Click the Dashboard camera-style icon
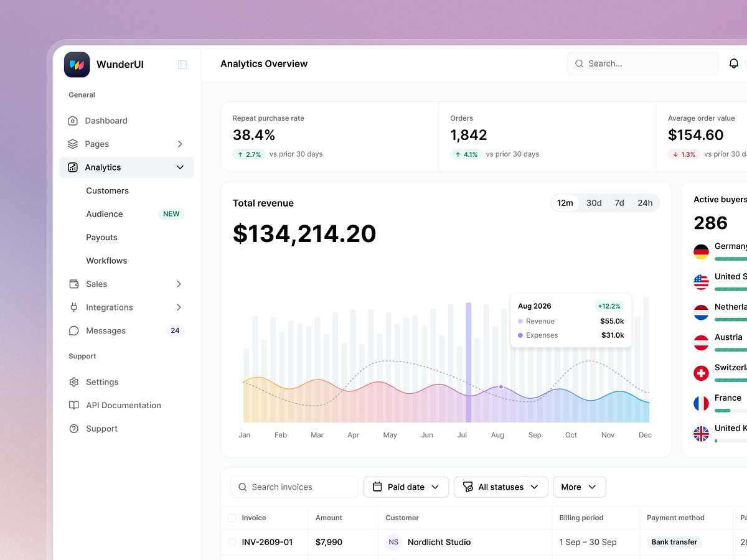Image resolution: width=747 pixels, height=560 pixels. point(73,121)
